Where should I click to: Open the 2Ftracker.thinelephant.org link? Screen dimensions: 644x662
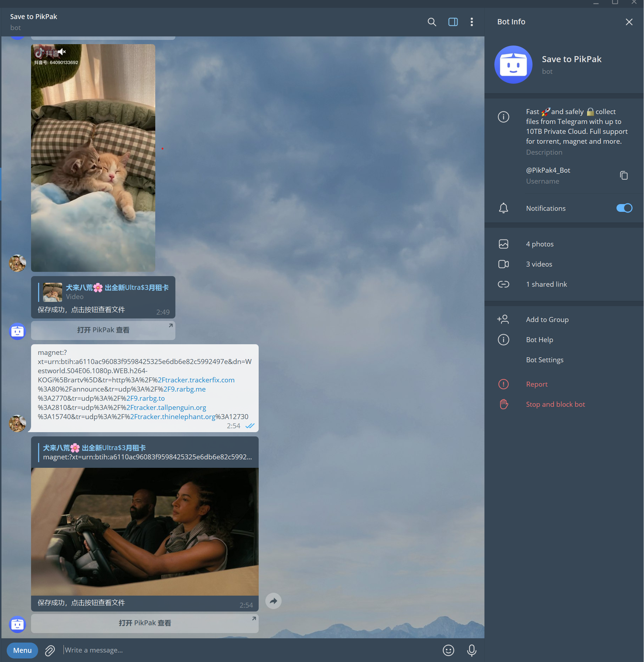click(x=173, y=417)
